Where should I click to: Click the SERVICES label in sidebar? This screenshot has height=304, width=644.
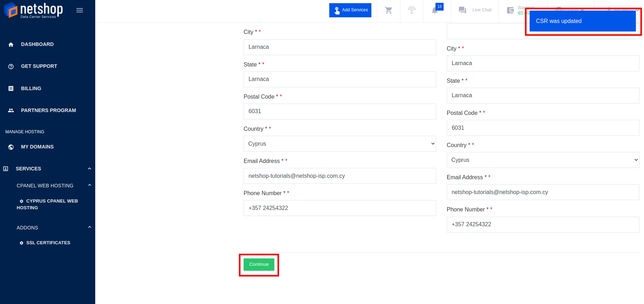coord(28,169)
